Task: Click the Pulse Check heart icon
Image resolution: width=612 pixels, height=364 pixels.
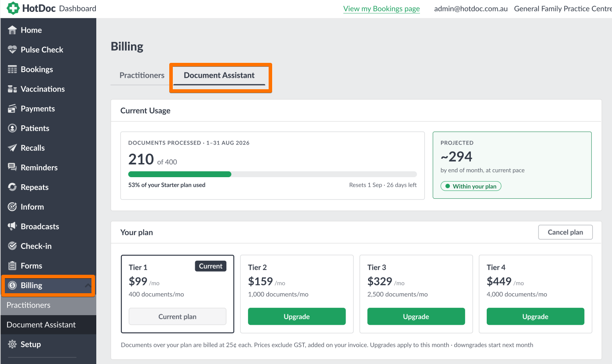Action: (12, 50)
